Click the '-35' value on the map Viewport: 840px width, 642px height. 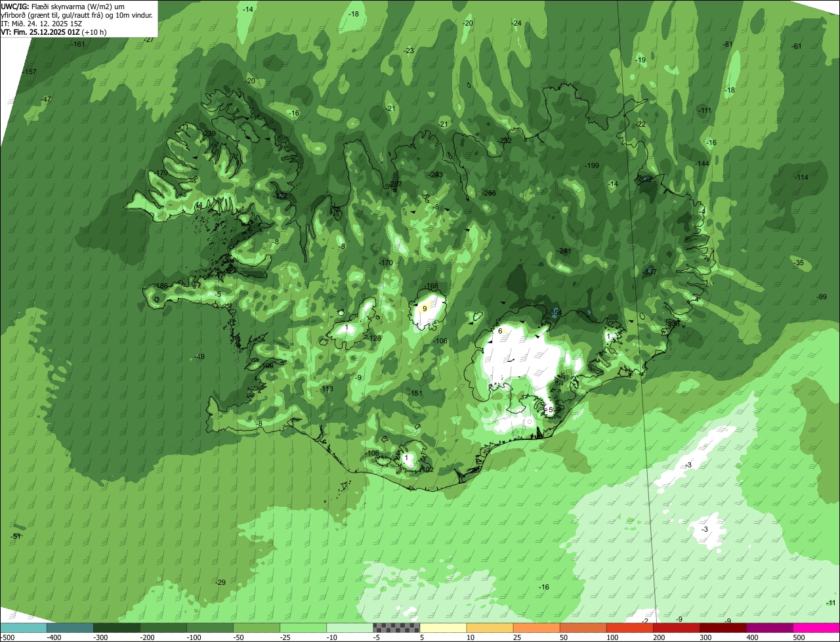(799, 263)
